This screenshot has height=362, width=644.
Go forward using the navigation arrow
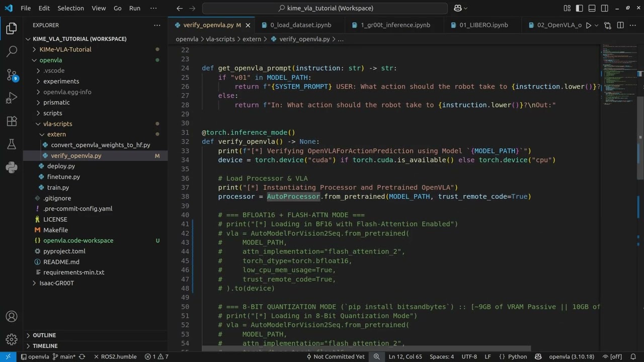tap(192, 8)
